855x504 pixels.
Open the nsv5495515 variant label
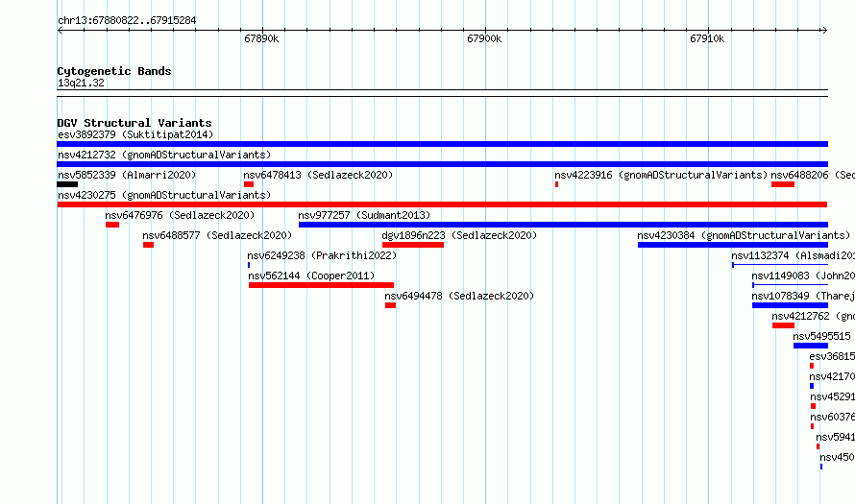[x=821, y=336]
